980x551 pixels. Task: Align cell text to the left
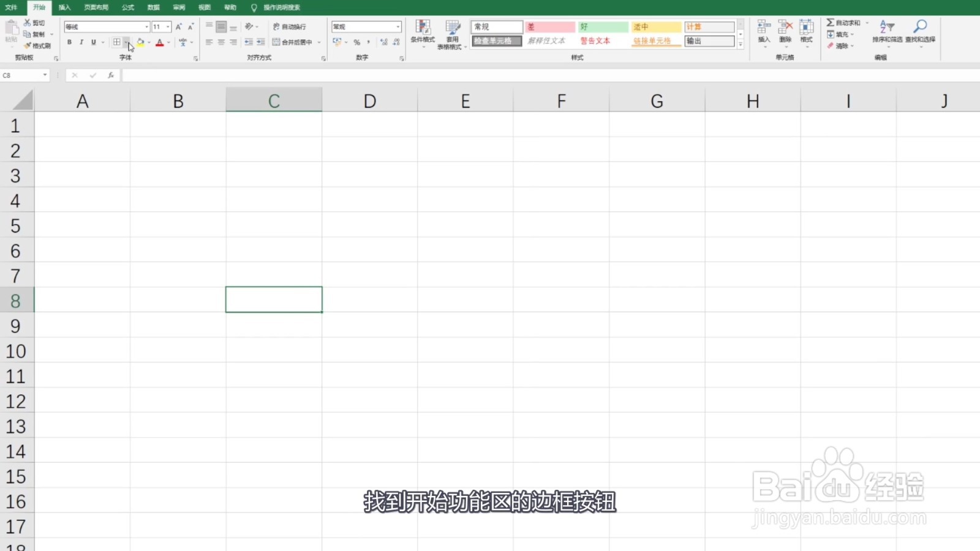pyautogui.click(x=209, y=42)
